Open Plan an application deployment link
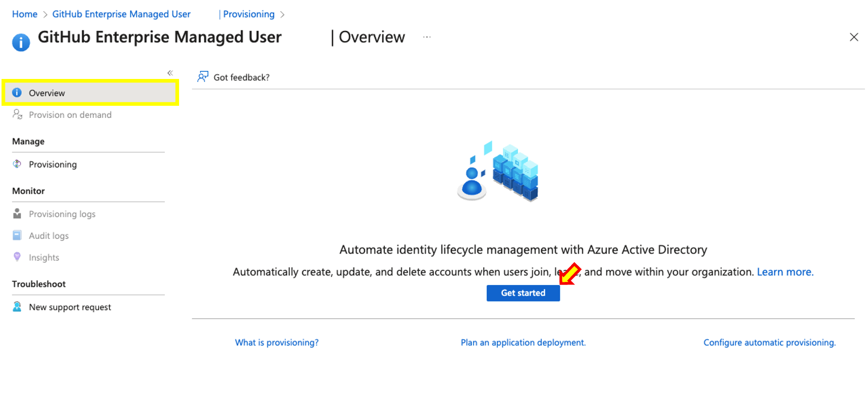This screenshot has height=412, width=868. (523, 343)
